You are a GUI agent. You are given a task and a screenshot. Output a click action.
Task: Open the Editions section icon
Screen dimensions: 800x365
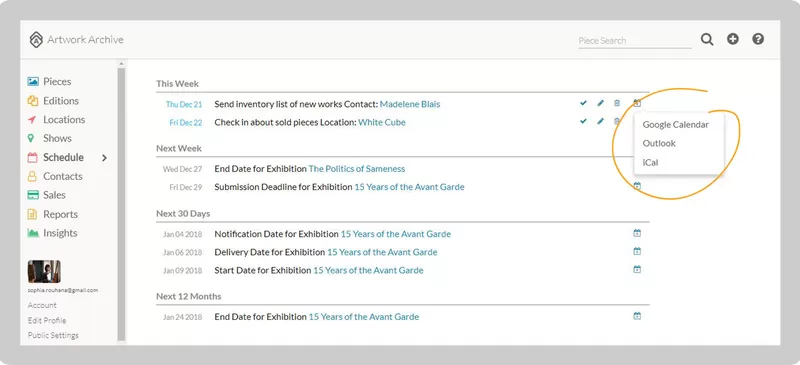[x=33, y=101]
